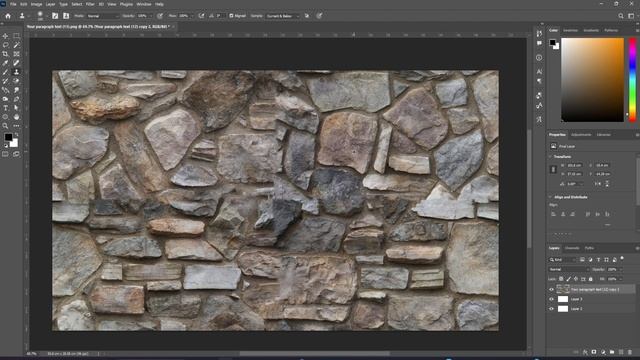Select the Path Selection tool
The height and width of the screenshot is (360, 640).
click(16, 108)
